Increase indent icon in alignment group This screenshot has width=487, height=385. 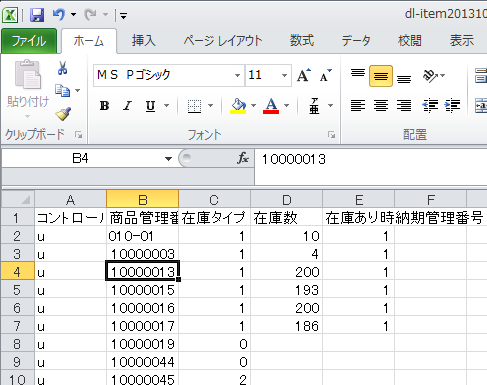pyautogui.click(x=452, y=106)
